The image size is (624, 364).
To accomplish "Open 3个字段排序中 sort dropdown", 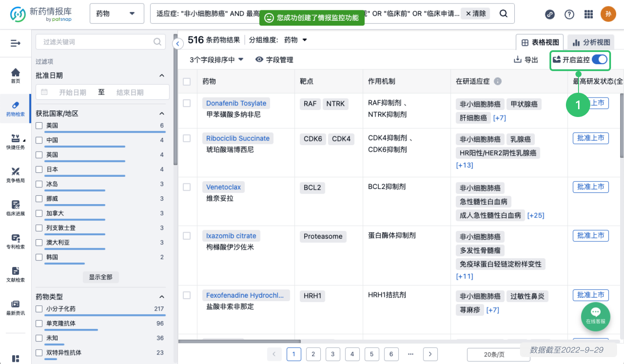I will tap(217, 60).
